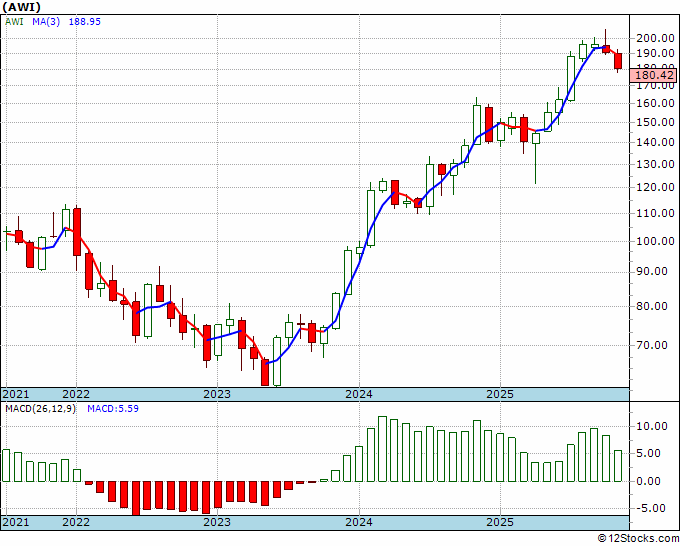Click the 190.00 price axis label
The width and height of the screenshot is (680, 546).
655,53
